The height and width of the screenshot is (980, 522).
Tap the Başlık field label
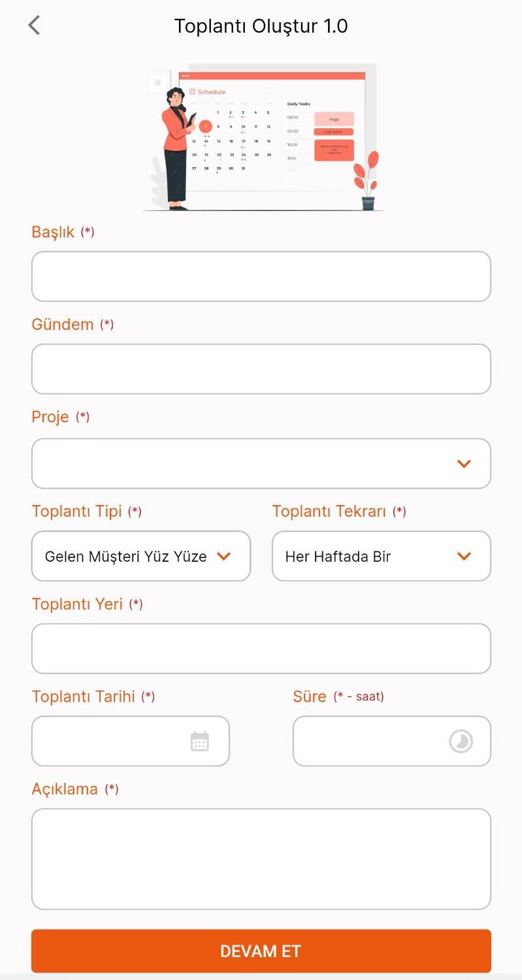click(53, 231)
